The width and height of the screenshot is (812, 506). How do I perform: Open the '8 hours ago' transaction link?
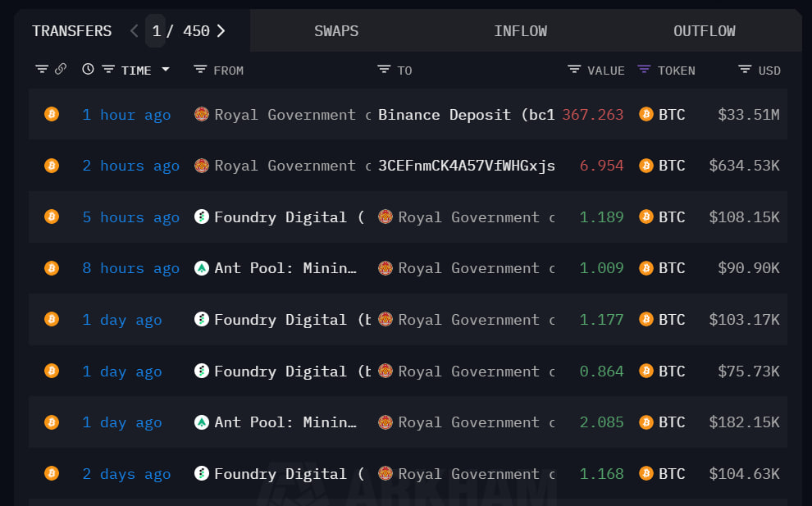(131, 269)
